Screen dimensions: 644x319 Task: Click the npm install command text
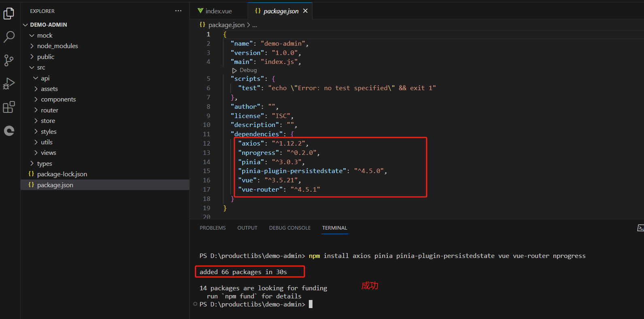[447, 256]
